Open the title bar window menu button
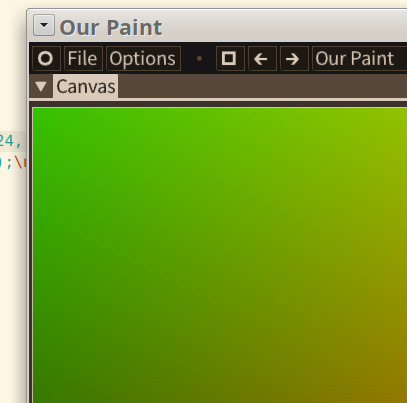The width and height of the screenshot is (407, 403). point(44,25)
